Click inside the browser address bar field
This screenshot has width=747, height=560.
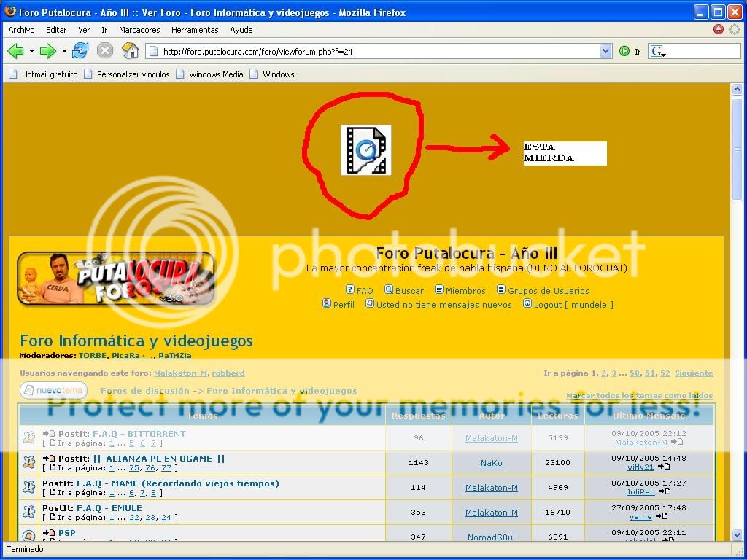pos(365,51)
